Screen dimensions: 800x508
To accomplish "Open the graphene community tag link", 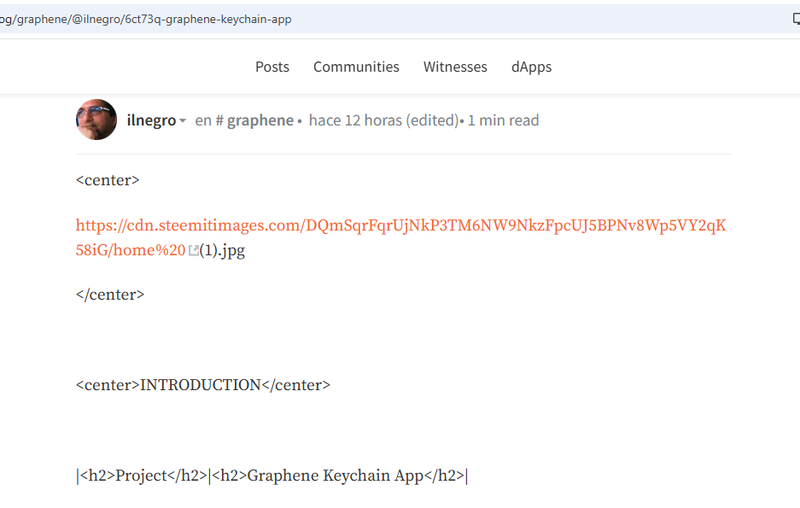I will (x=259, y=120).
